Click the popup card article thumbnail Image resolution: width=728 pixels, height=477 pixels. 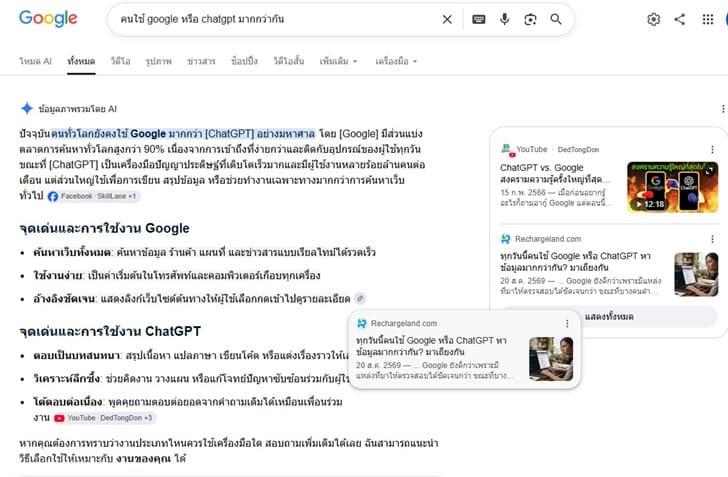(551, 359)
